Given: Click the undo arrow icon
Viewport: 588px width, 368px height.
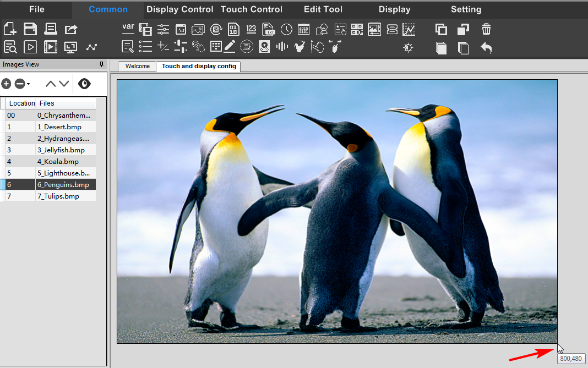Looking at the screenshot, I should coord(486,48).
